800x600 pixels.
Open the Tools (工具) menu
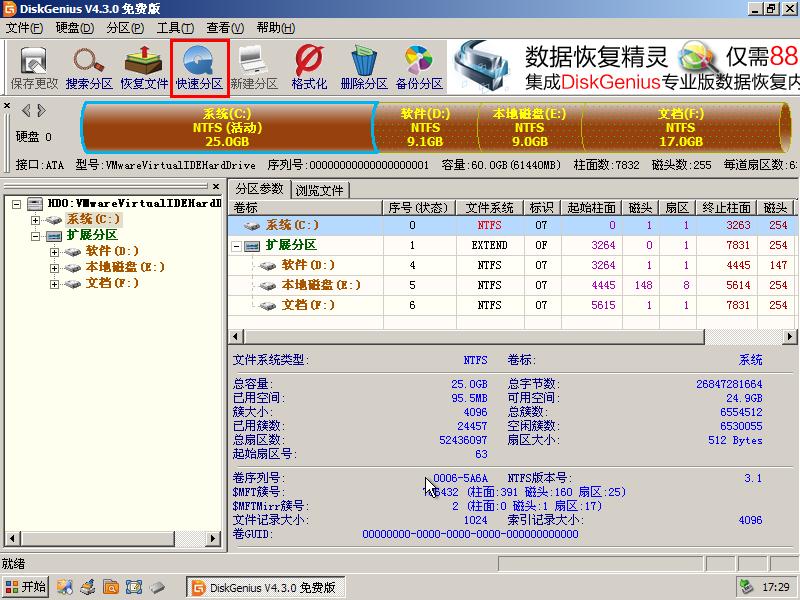[175, 28]
